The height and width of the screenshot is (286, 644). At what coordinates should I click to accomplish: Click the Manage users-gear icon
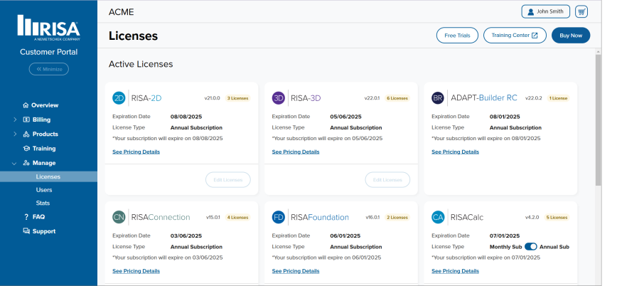click(x=26, y=163)
